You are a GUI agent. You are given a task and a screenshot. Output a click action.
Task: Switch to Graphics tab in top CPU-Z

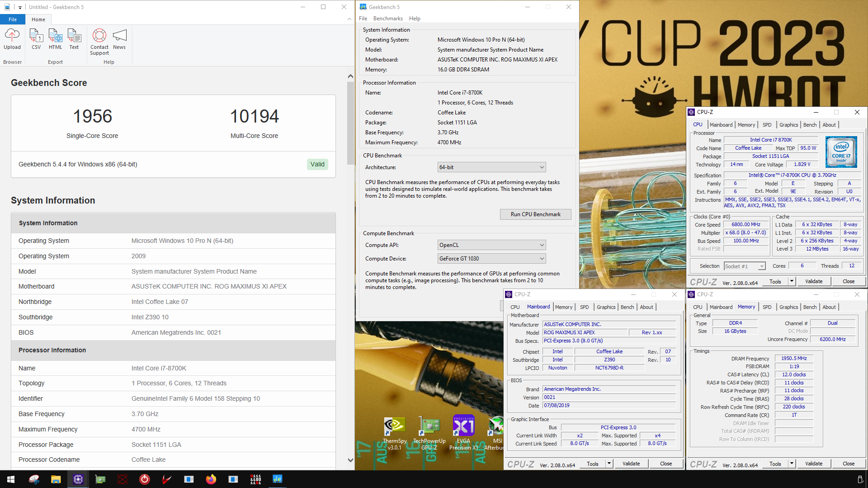[x=788, y=125]
